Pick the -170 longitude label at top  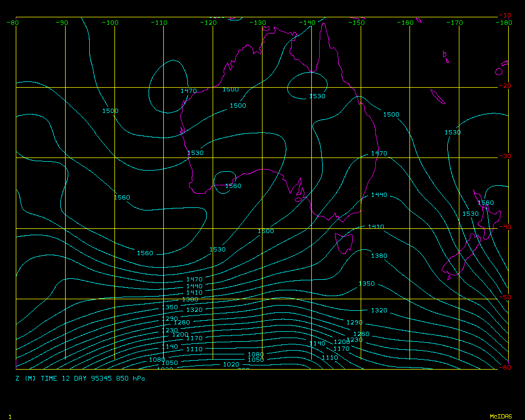(455, 23)
